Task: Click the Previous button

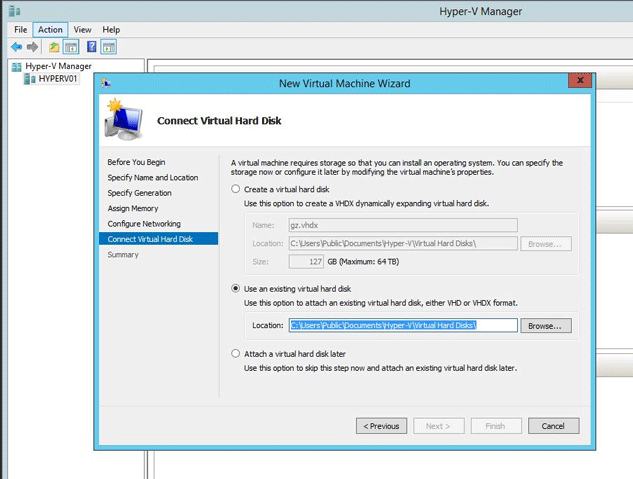Action: click(381, 426)
